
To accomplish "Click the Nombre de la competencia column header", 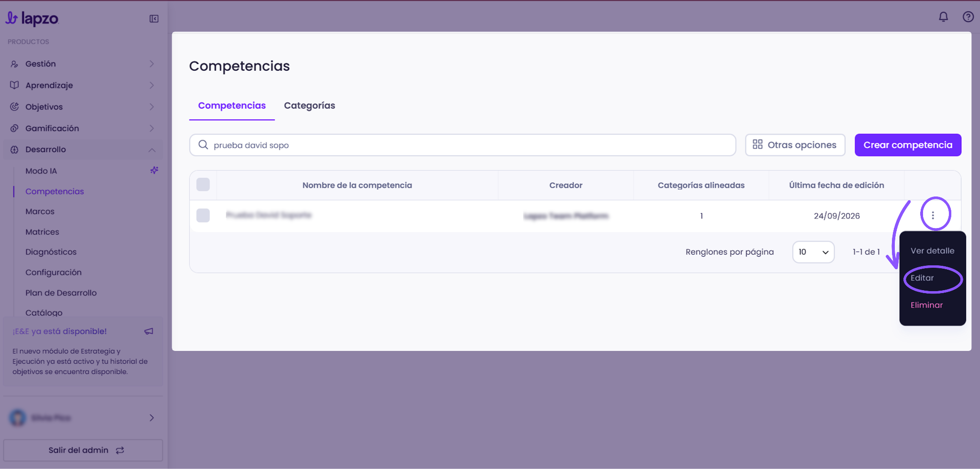I will 357,185.
